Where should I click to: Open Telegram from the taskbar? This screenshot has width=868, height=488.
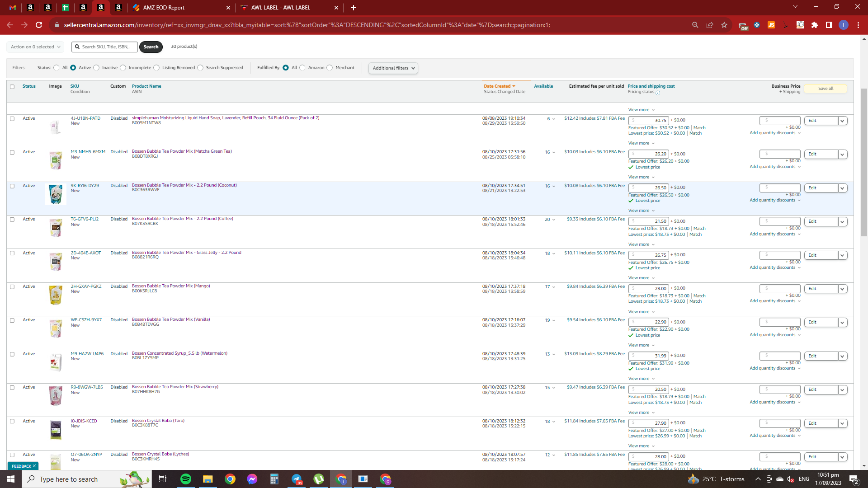pos(297,479)
